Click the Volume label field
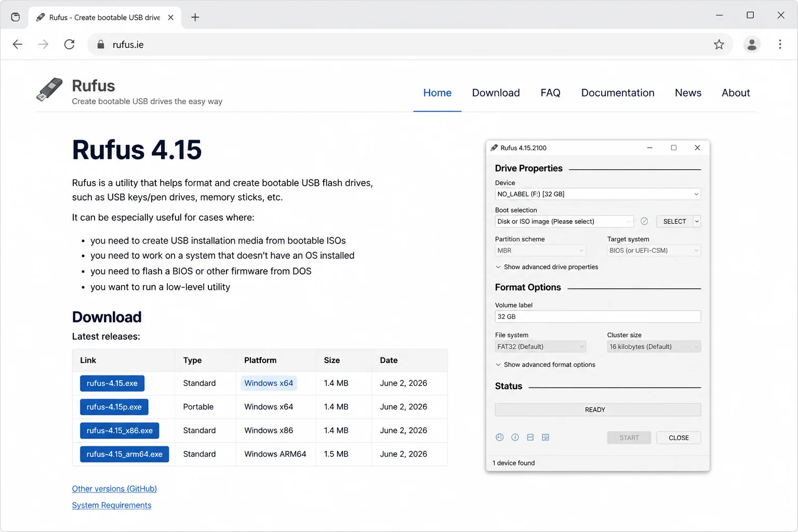This screenshot has width=798, height=532. click(597, 317)
